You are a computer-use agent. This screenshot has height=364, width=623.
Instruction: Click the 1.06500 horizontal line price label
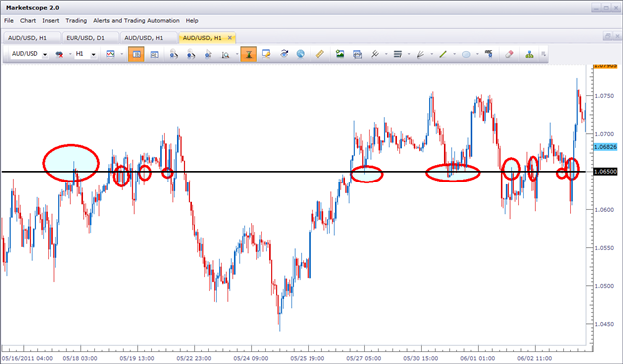[x=605, y=172]
